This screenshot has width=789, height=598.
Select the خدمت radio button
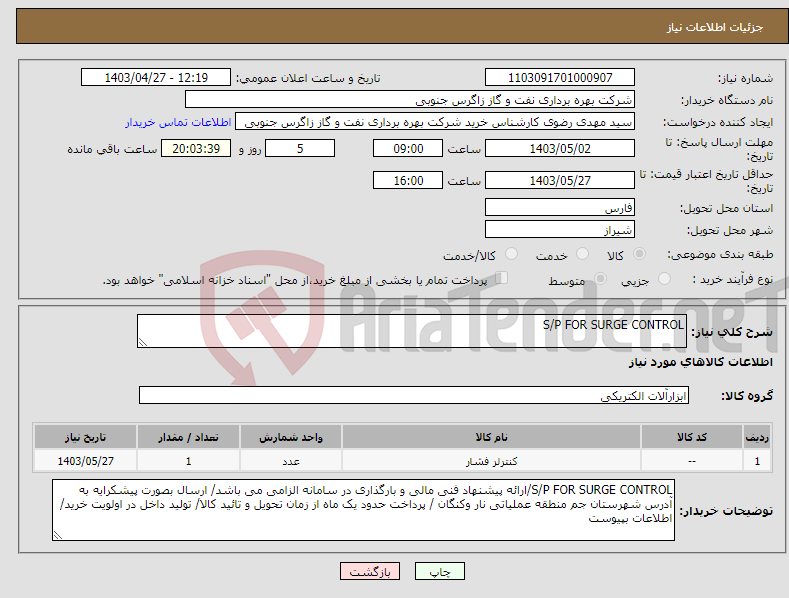click(582, 254)
